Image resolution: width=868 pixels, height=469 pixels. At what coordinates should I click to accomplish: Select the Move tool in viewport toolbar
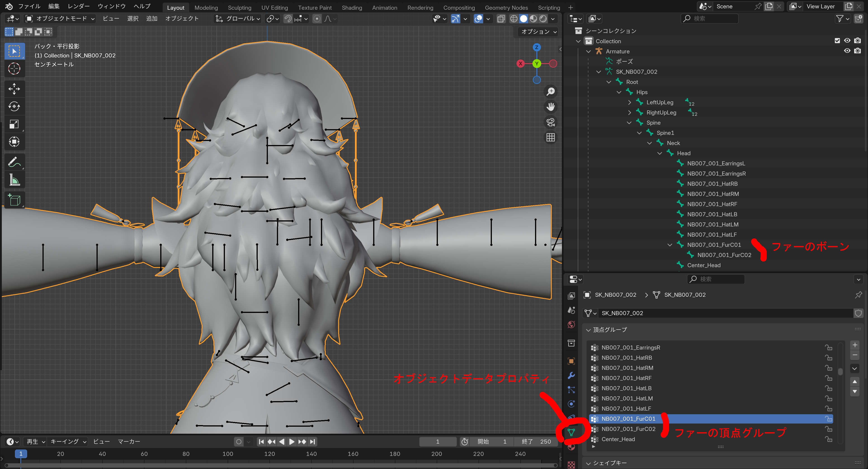pos(14,89)
